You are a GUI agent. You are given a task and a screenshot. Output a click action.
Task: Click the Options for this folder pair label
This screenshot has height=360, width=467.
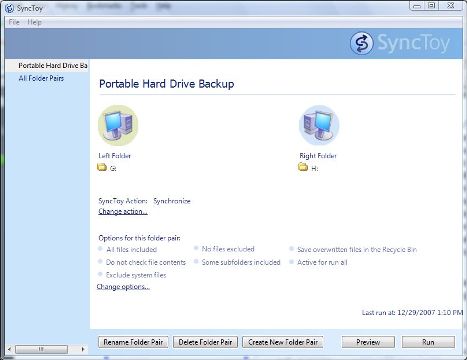(x=139, y=238)
